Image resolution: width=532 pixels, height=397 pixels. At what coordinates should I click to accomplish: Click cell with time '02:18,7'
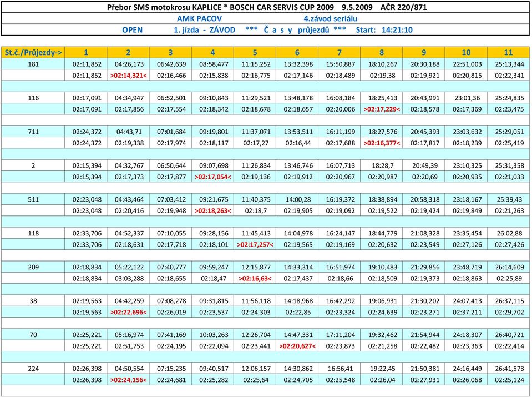tap(255, 210)
